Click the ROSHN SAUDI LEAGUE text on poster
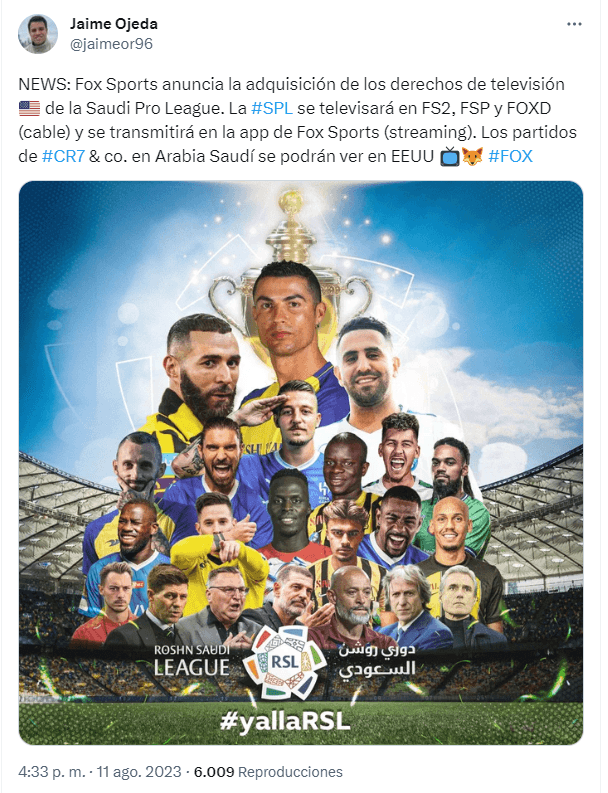 tap(192, 661)
